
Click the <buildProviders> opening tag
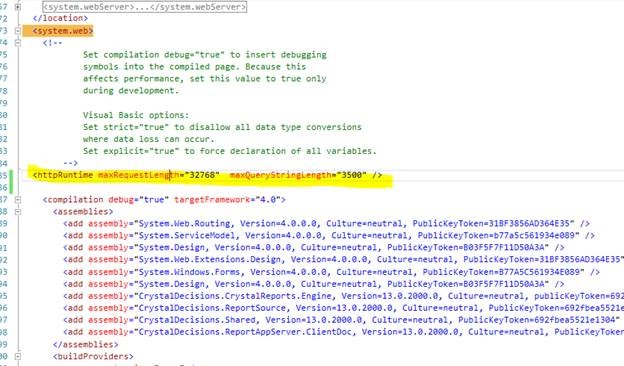[x=93, y=356]
